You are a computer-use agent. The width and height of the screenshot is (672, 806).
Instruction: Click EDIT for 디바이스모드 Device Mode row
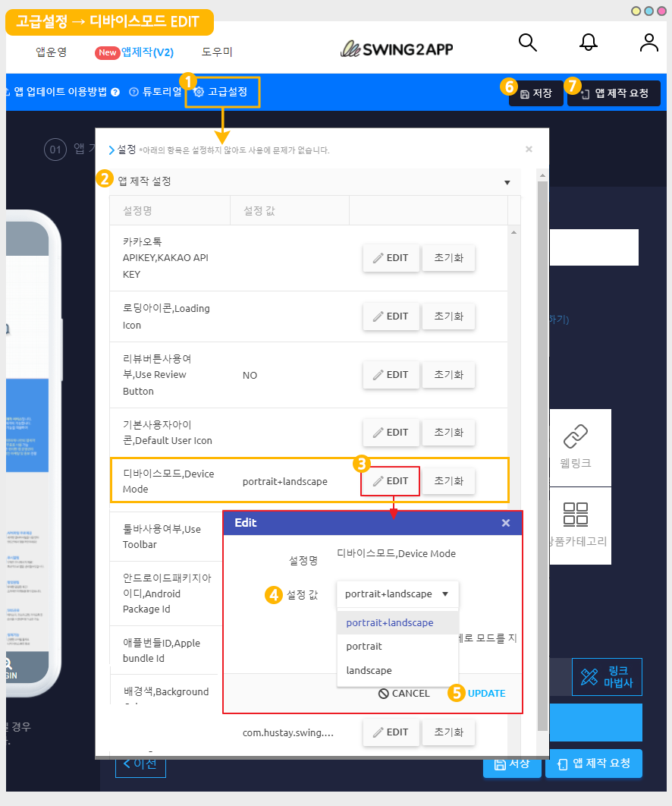click(391, 481)
